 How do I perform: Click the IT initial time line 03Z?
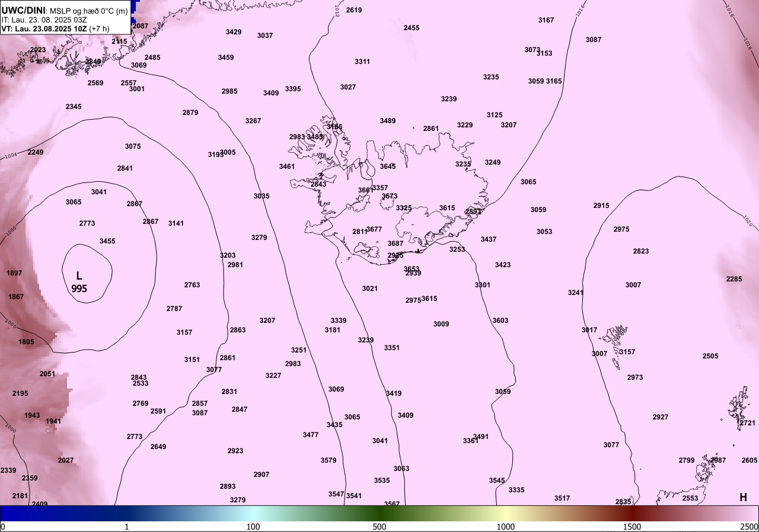45,19
